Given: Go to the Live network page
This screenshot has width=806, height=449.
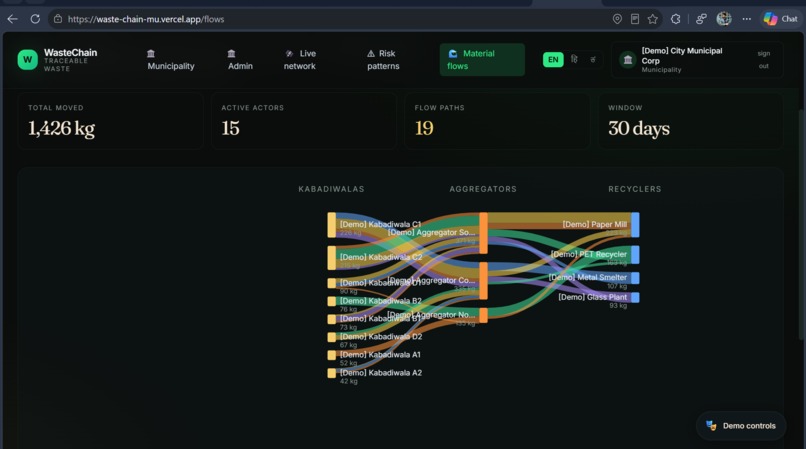Looking at the screenshot, I should point(300,60).
